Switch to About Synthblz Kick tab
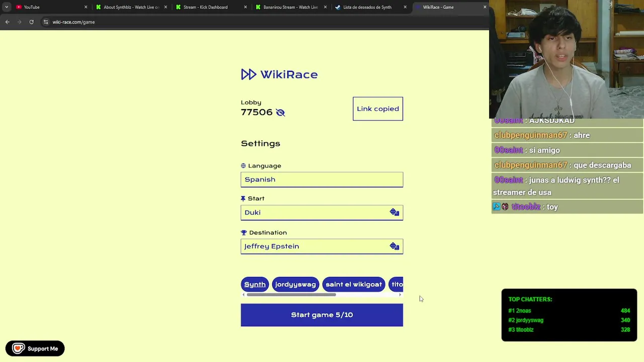The width and height of the screenshot is (644, 362). [131, 7]
